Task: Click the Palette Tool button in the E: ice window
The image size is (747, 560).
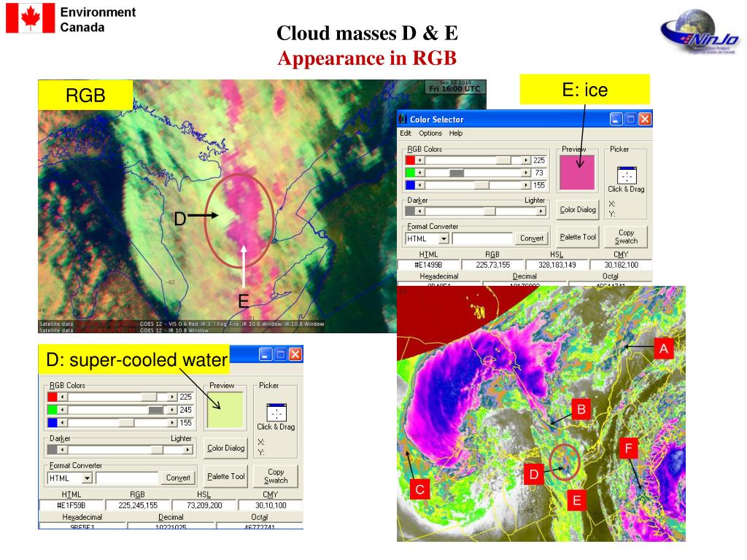Action: click(578, 237)
